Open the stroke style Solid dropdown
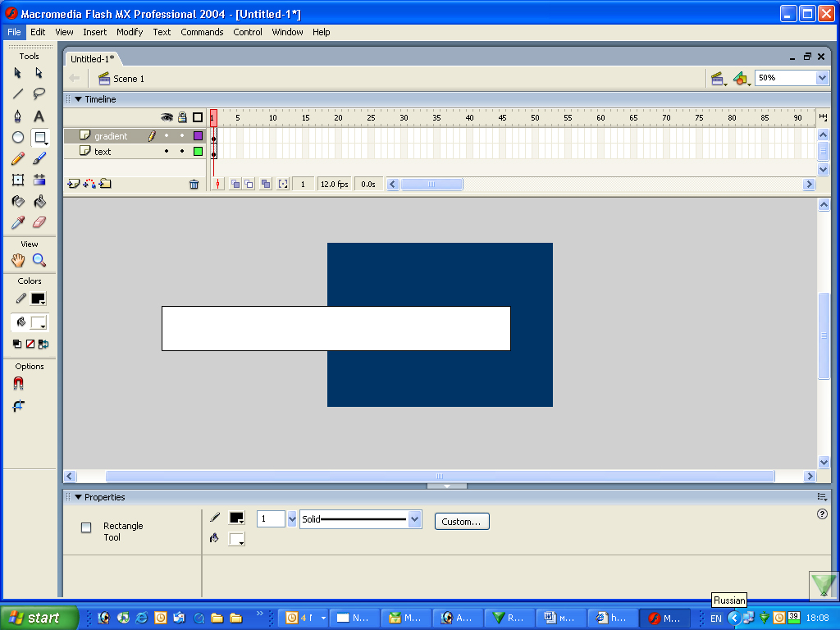The image size is (840, 630). coord(414,519)
